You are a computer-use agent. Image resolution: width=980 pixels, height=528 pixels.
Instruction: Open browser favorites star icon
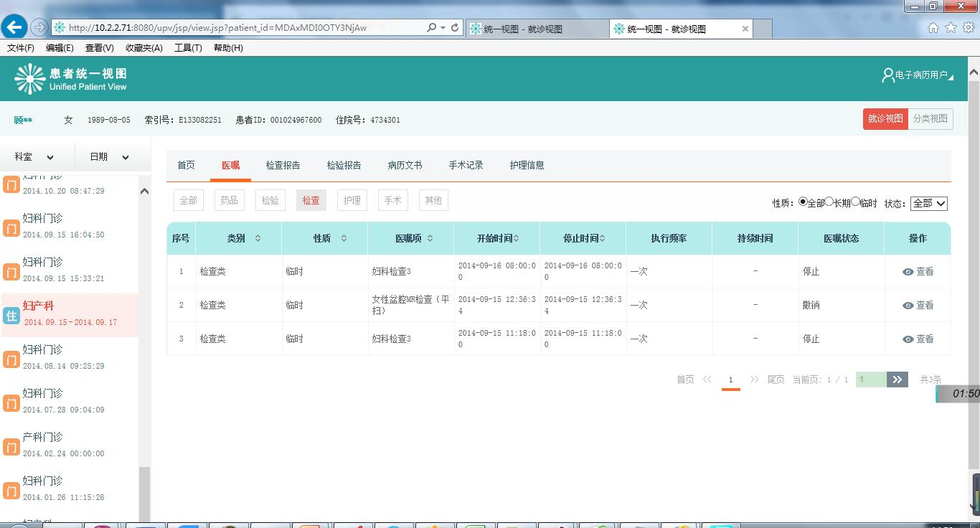tap(951, 28)
